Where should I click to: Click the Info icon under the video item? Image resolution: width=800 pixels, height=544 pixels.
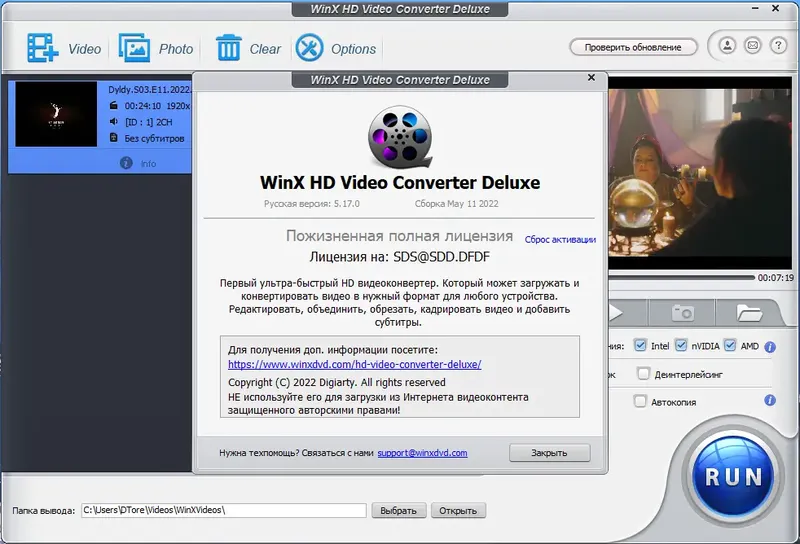(x=126, y=163)
